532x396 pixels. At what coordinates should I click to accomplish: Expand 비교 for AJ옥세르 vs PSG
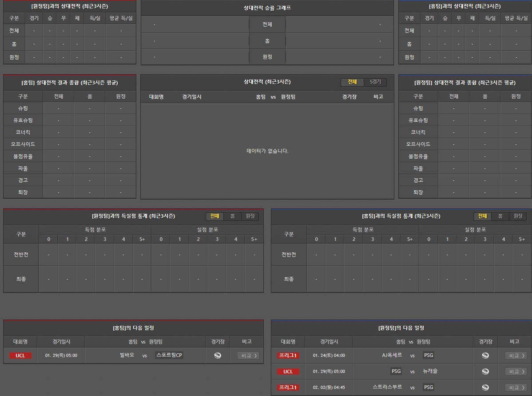tap(516, 356)
